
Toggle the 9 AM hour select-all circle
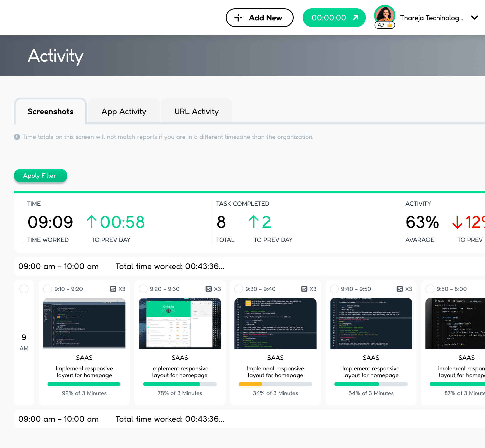24,289
